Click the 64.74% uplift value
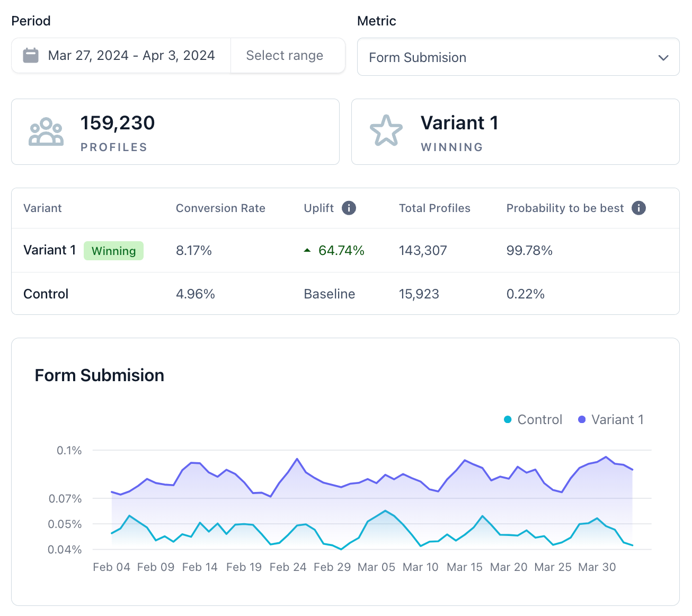This screenshot has height=616, width=692. pos(341,250)
